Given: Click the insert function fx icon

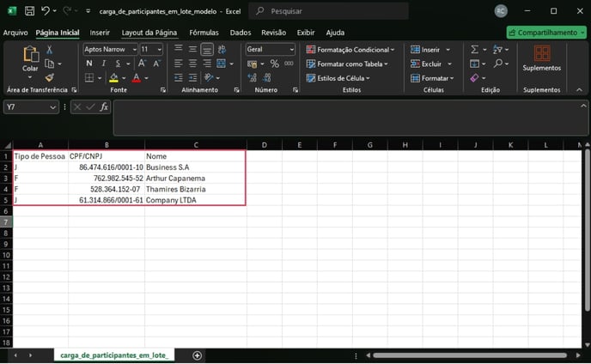Looking at the screenshot, I should pos(104,107).
